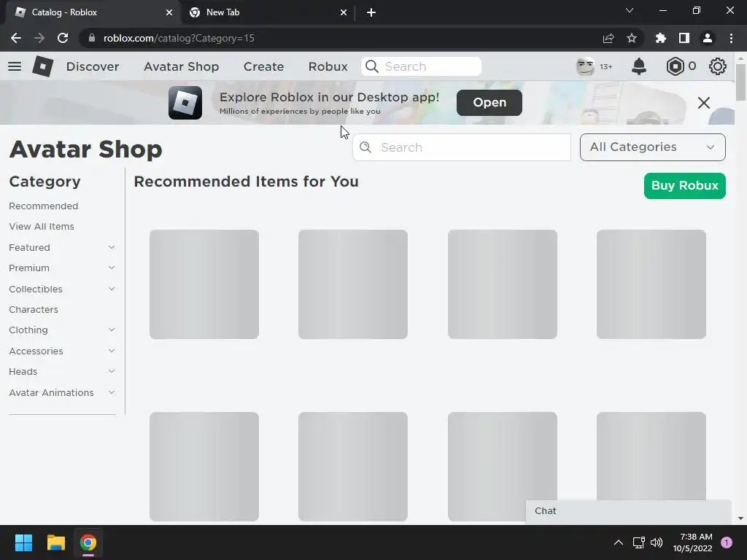Click the share page icon in address bar

[x=608, y=38]
